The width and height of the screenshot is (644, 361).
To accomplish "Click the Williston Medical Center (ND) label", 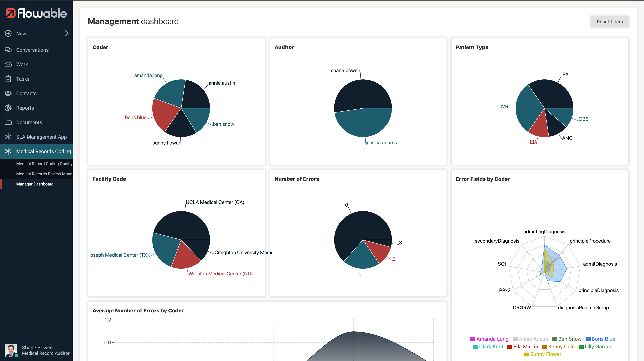I will point(220,274).
